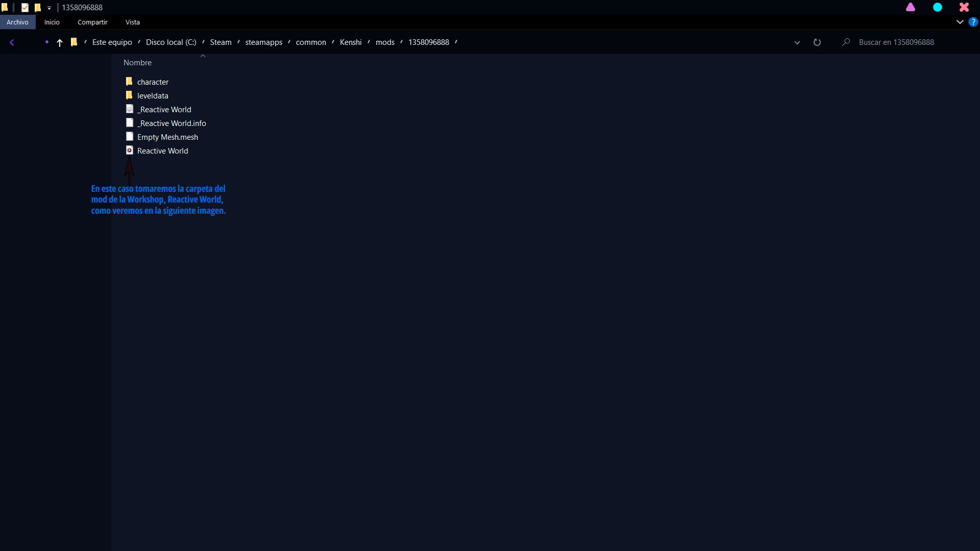Click the Properties icon in quick access toolbar
This screenshot has width=980, height=551.
click(x=24, y=8)
